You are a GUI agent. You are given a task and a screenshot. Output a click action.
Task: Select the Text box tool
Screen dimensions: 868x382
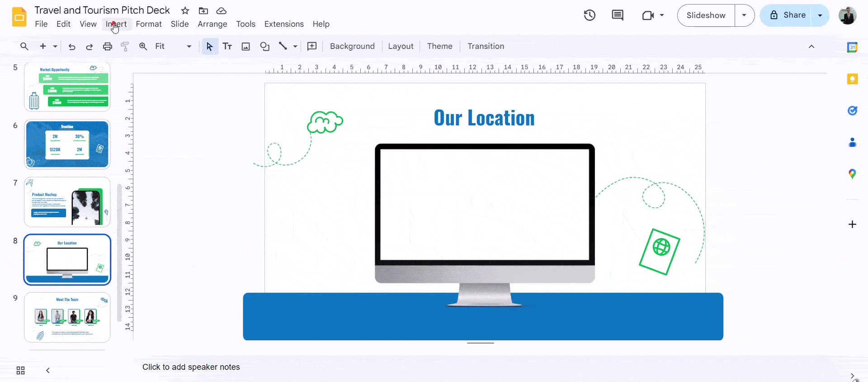(x=227, y=46)
